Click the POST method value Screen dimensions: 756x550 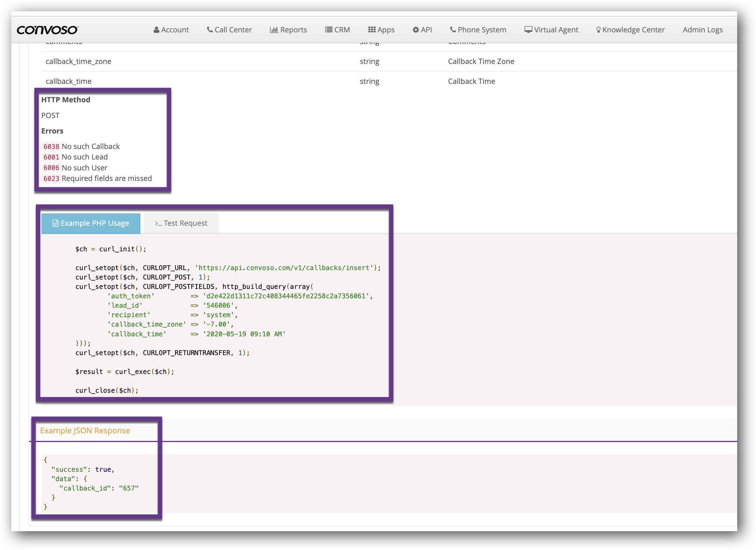tap(50, 115)
